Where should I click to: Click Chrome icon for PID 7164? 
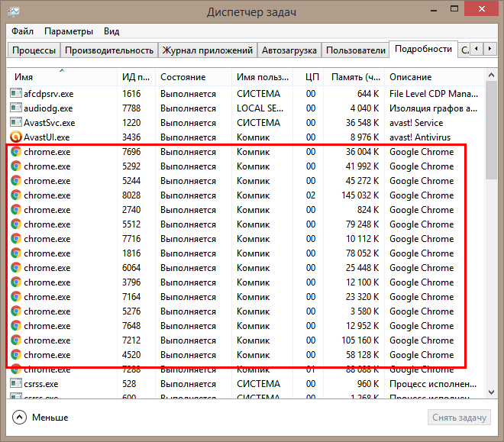click(16, 296)
